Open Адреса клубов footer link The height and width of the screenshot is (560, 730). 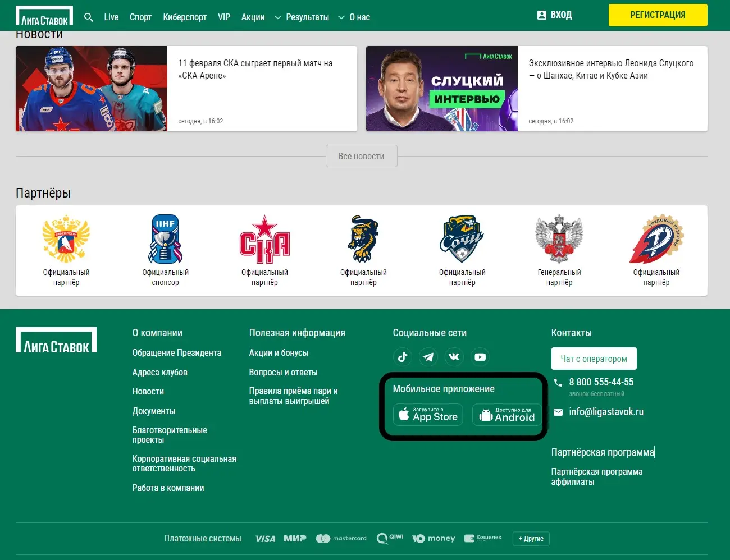point(160,373)
